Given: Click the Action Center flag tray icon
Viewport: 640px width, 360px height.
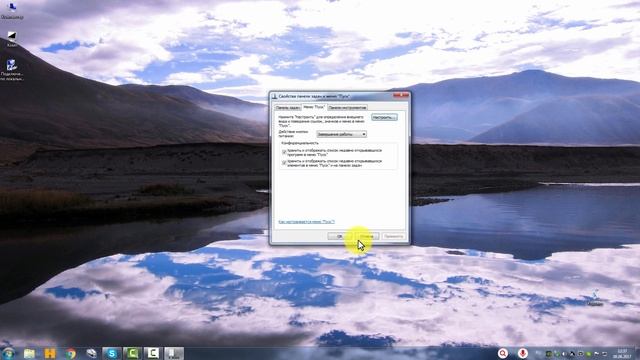Looking at the screenshot, I should coord(596,354).
